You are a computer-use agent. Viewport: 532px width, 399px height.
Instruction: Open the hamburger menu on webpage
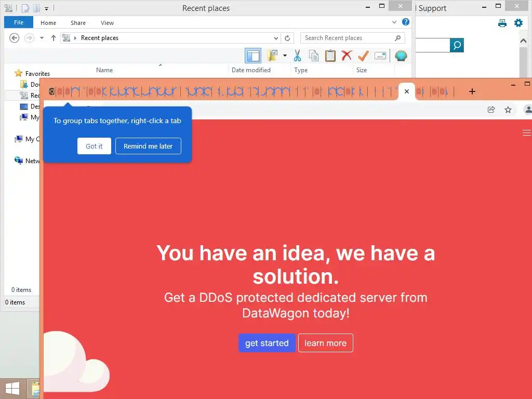527,132
